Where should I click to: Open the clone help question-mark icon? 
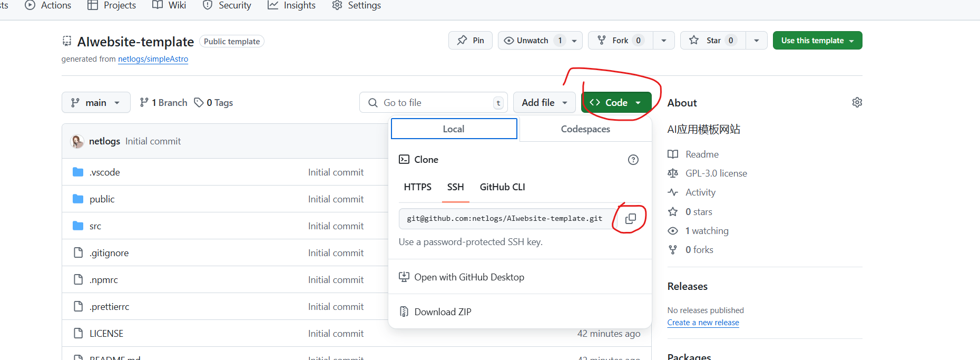pyautogui.click(x=633, y=160)
